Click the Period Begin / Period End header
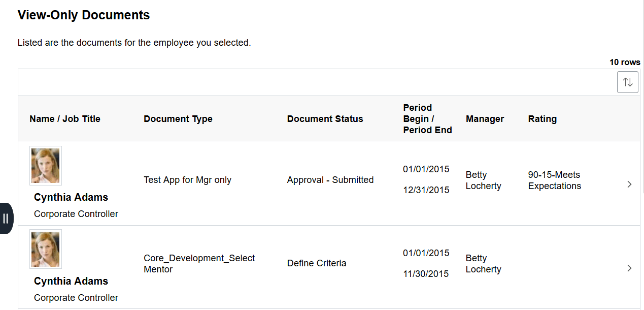644x310 pixels. 427,118
